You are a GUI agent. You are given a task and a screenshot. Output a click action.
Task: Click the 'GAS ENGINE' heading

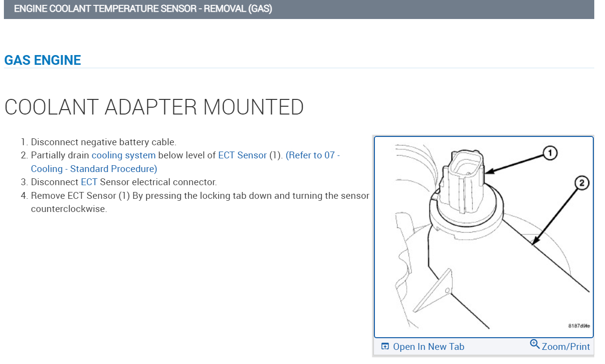click(42, 60)
